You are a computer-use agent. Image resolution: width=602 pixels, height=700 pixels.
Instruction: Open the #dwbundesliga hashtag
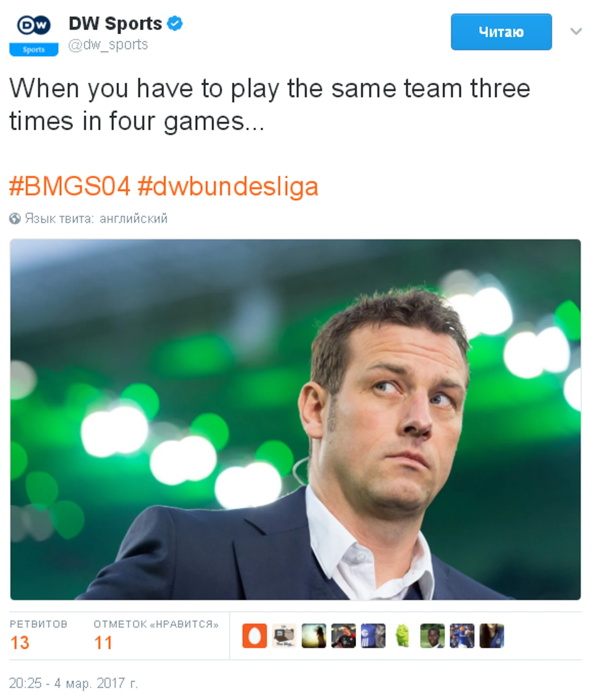[228, 187]
